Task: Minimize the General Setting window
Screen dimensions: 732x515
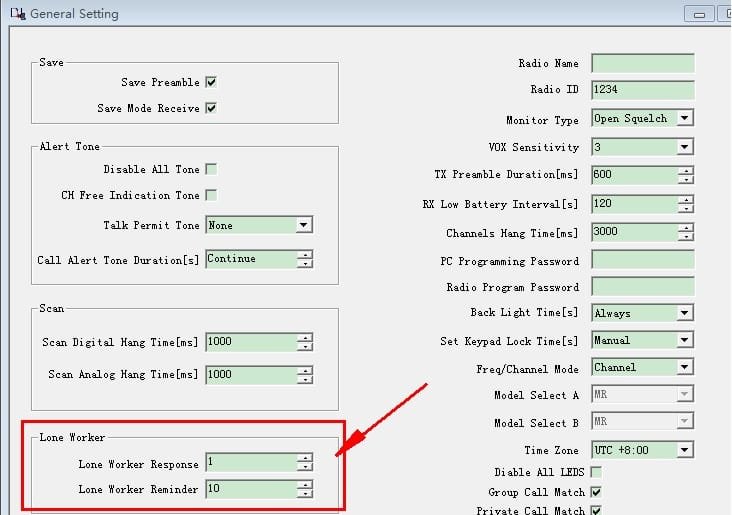Action: point(699,14)
